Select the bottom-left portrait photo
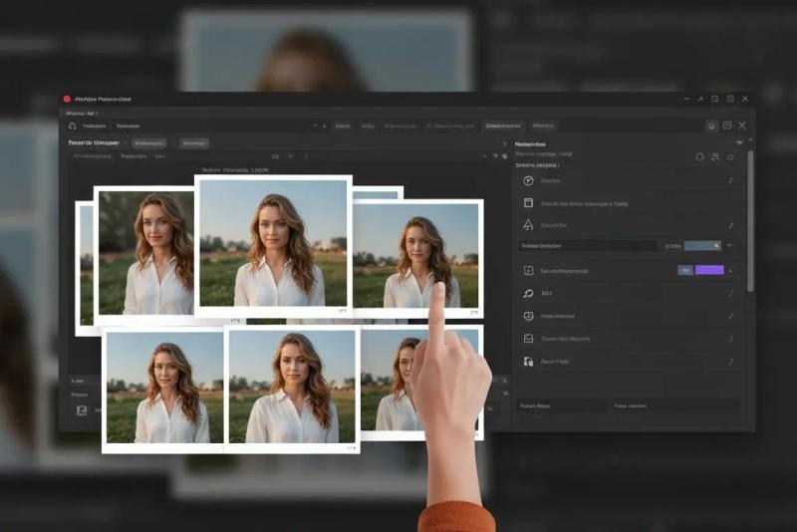The image size is (797, 532). (x=164, y=389)
